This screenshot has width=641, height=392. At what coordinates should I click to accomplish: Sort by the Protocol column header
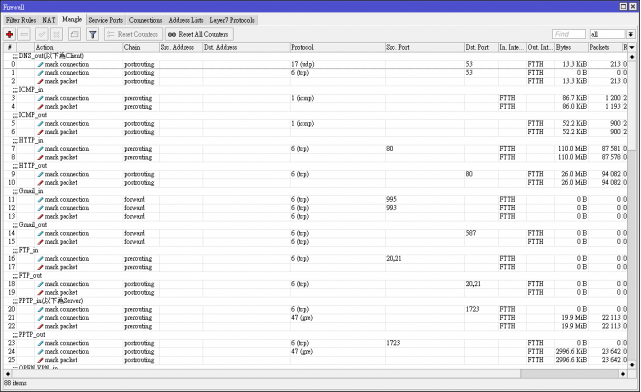point(337,47)
